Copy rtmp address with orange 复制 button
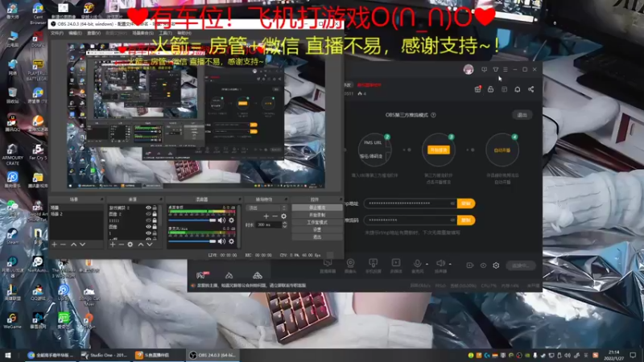644x362 pixels. [x=466, y=204]
